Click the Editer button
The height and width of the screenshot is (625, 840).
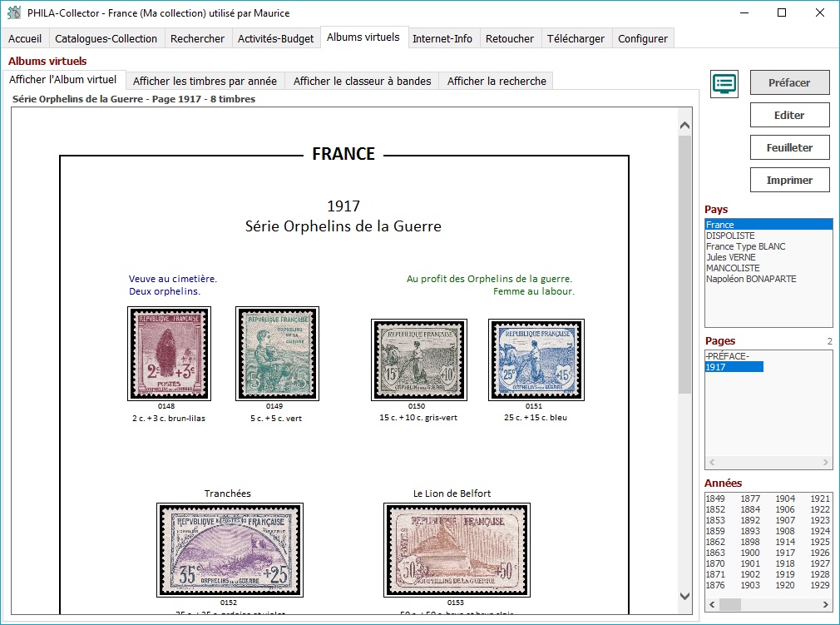click(x=789, y=115)
